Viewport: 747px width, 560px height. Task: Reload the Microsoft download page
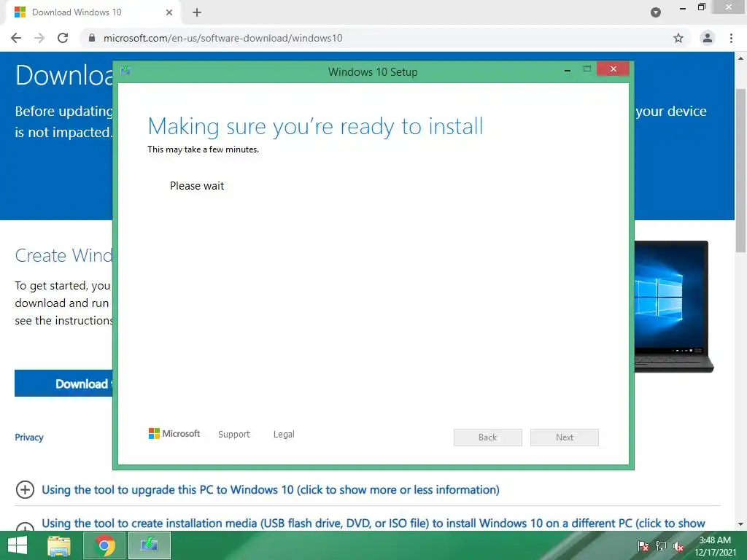[63, 38]
